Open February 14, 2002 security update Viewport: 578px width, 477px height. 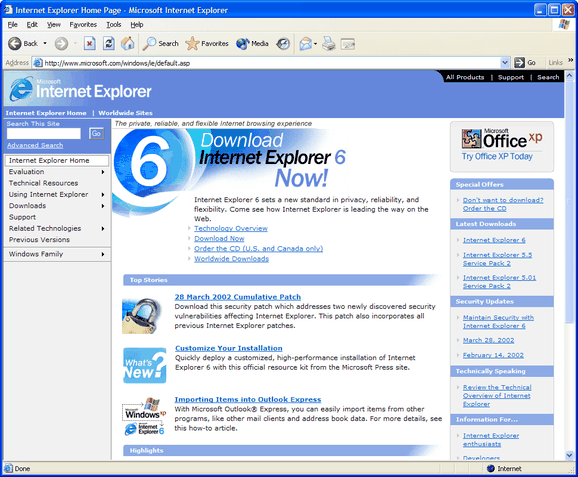click(x=493, y=355)
